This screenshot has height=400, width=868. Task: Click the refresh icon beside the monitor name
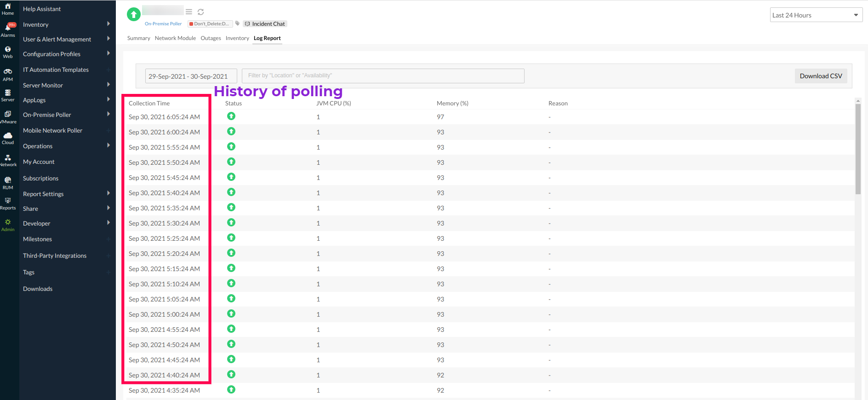tap(201, 12)
